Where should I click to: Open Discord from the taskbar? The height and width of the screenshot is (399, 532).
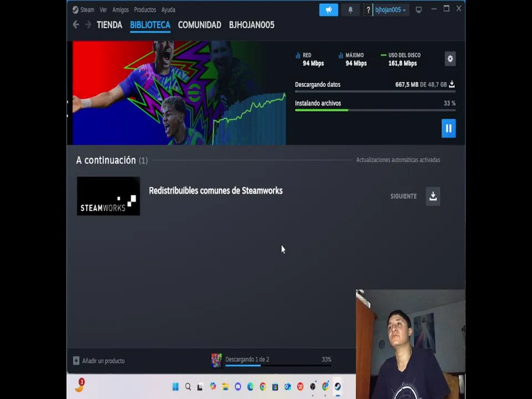click(x=238, y=386)
